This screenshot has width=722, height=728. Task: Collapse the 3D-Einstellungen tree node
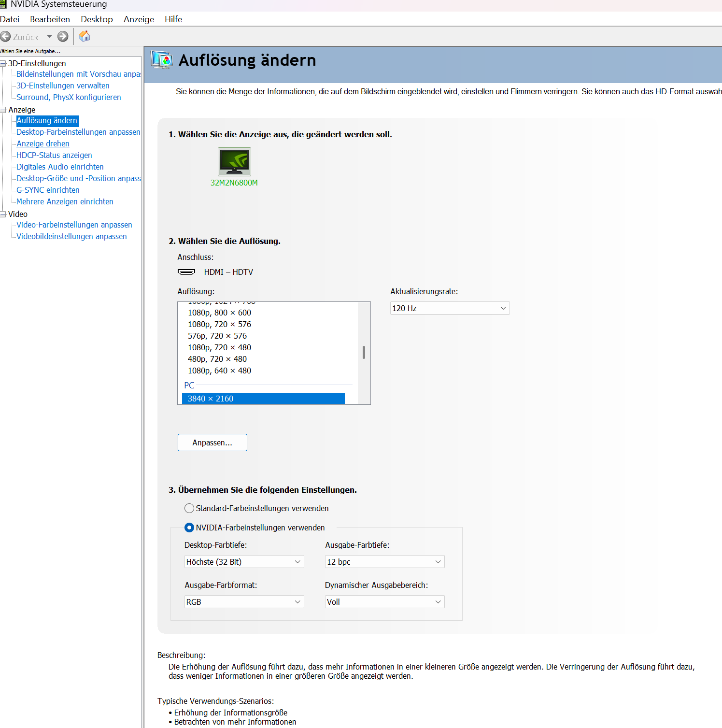3,63
